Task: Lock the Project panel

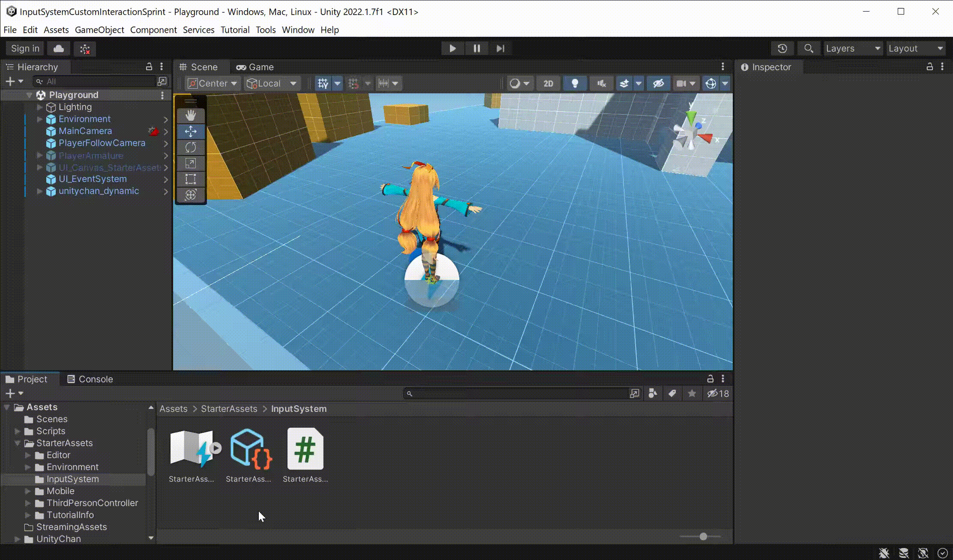Action: [710, 379]
